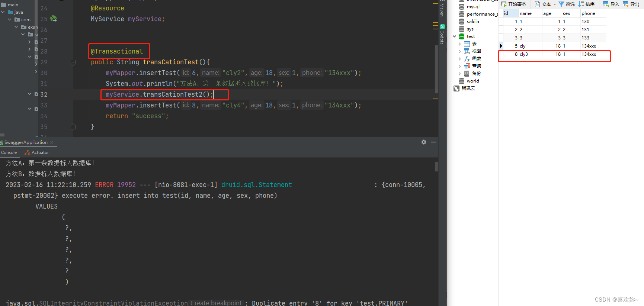Click the sex column header

pos(571,13)
